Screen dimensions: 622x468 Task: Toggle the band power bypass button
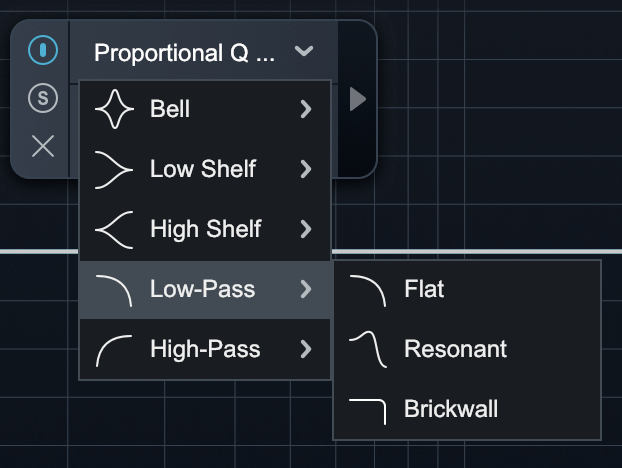point(43,50)
